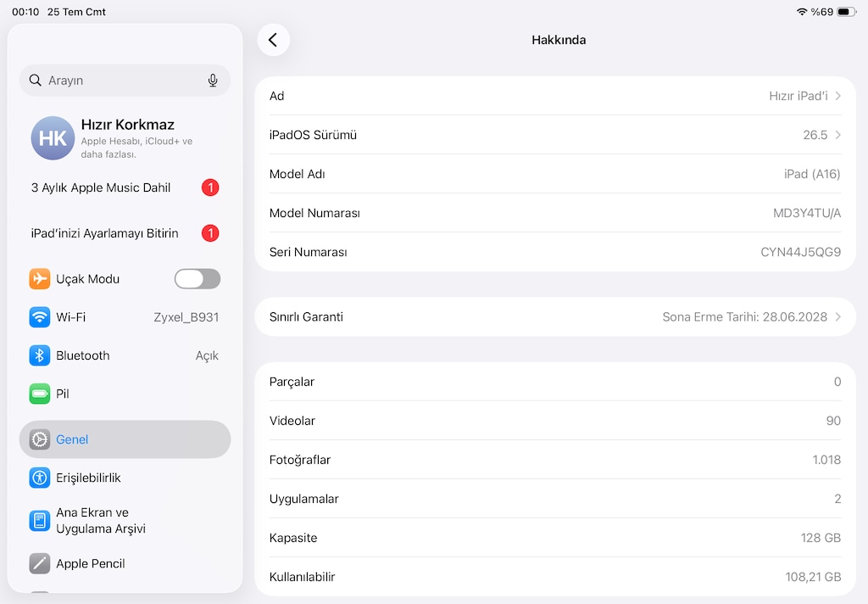Tap serial number CYN44J5QG9
Viewport: 868px width, 604px height.
tap(800, 252)
